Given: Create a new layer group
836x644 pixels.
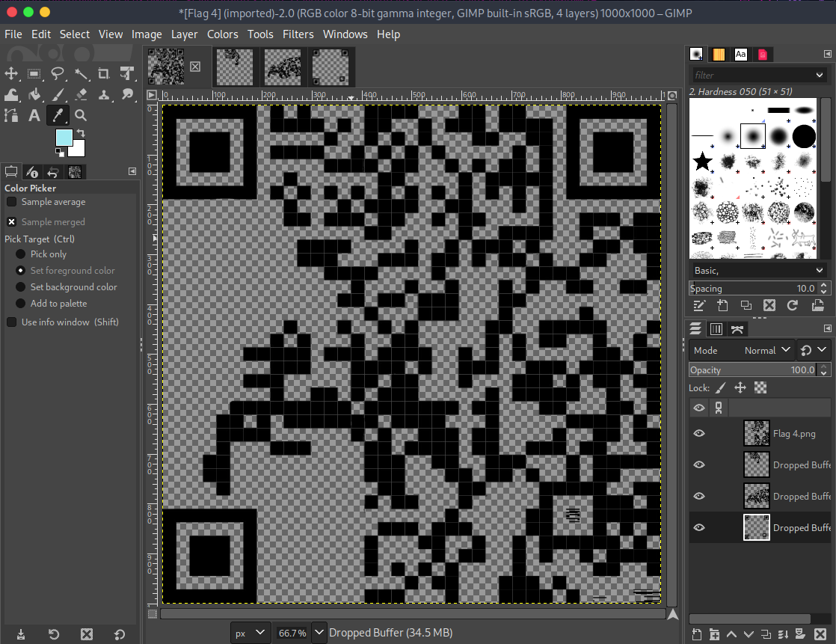Looking at the screenshot, I should click(x=714, y=634).
